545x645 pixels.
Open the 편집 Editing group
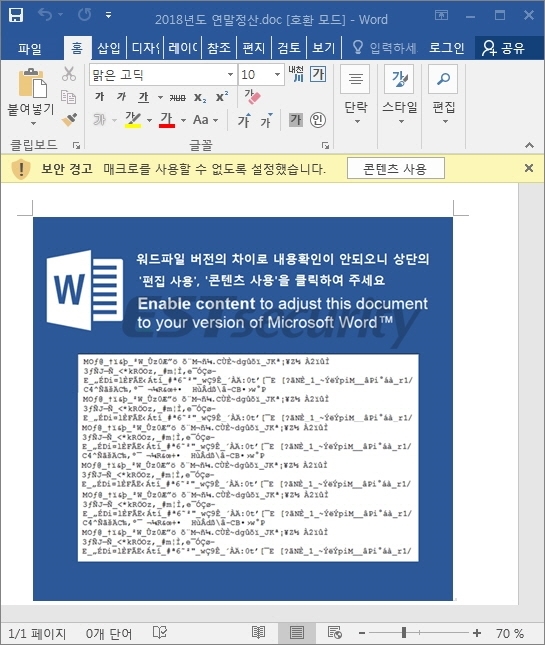(x=443, y=95)
